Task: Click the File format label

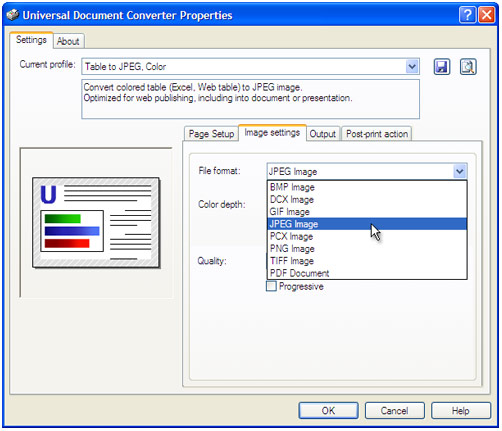Action: click(x=219, y=171)
